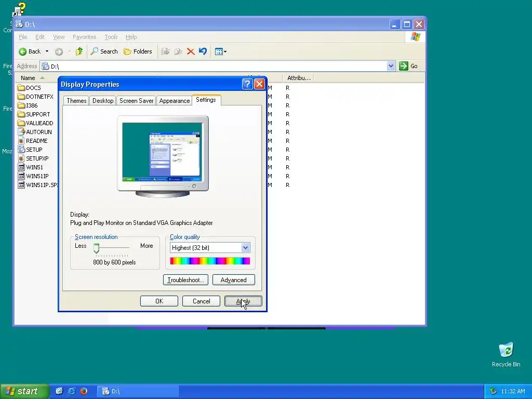The image size is (532, 399).
Task: Sort by the Attributes column header
Action: click(x=299, y=78)
